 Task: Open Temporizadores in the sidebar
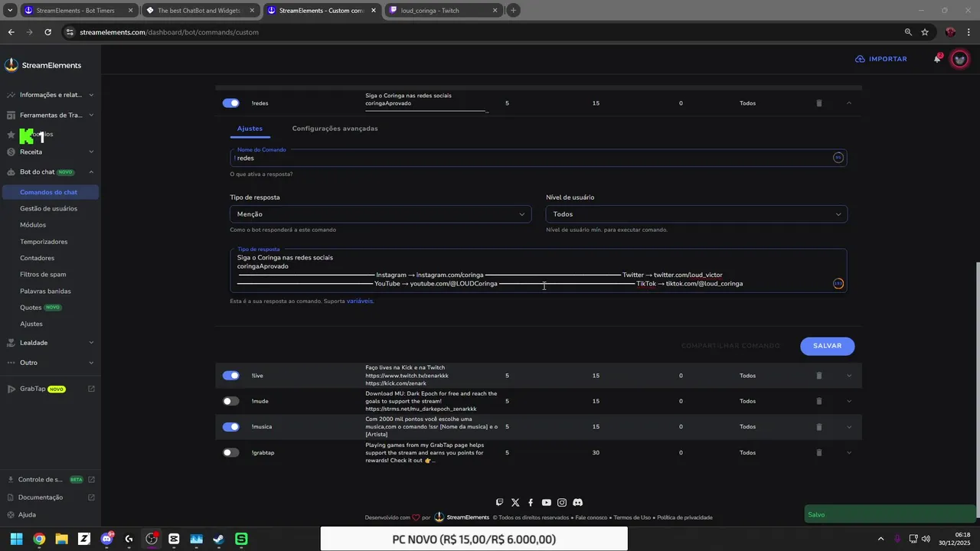click(44, 242)
